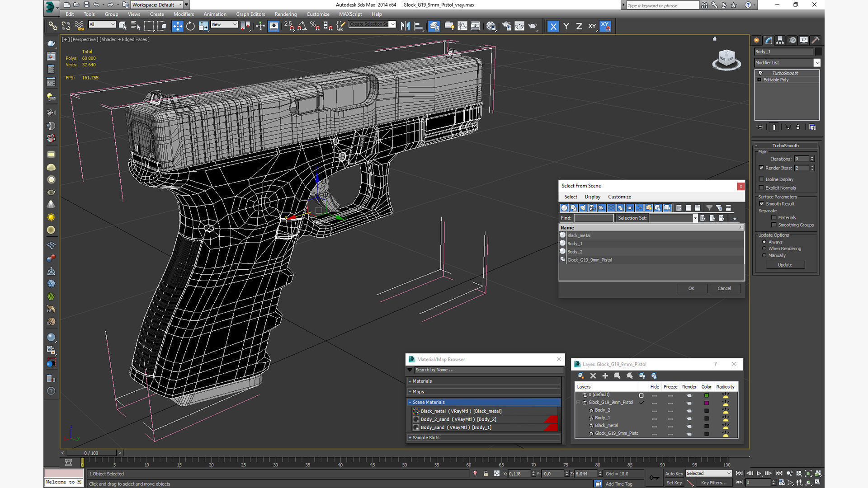
Task: Check Separate by Materials checkbox
Action: click(774, 218)
